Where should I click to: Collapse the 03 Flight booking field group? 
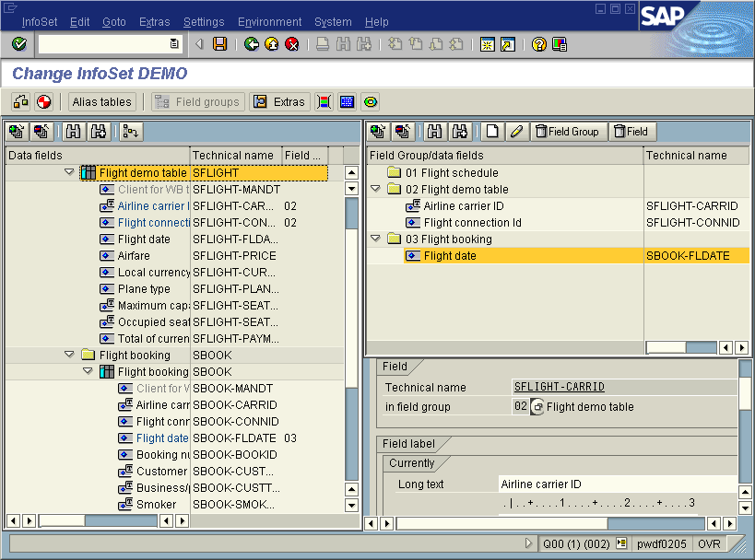click(376, 239)
